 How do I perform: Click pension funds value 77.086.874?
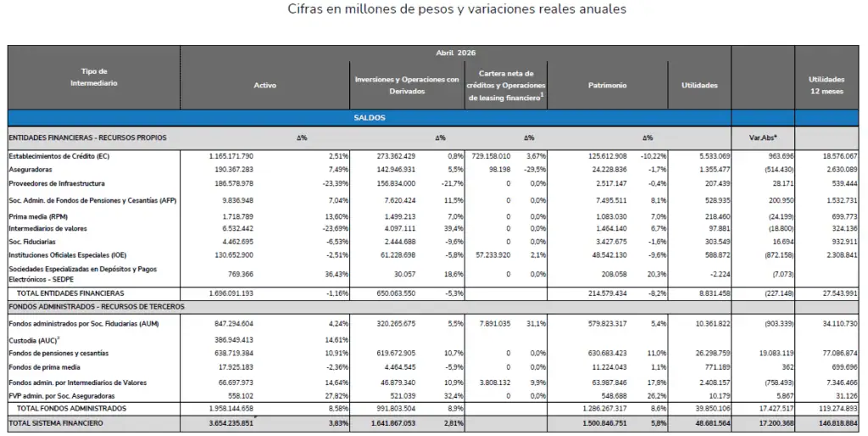[840, 354]
